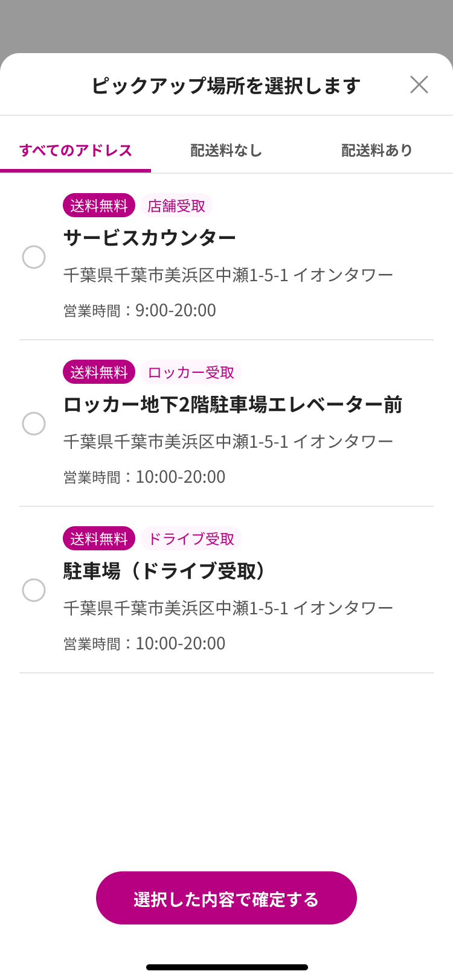
Task: Click the 駐車場（ドライブ受取） location title
Action: click(x=164, y=571)
